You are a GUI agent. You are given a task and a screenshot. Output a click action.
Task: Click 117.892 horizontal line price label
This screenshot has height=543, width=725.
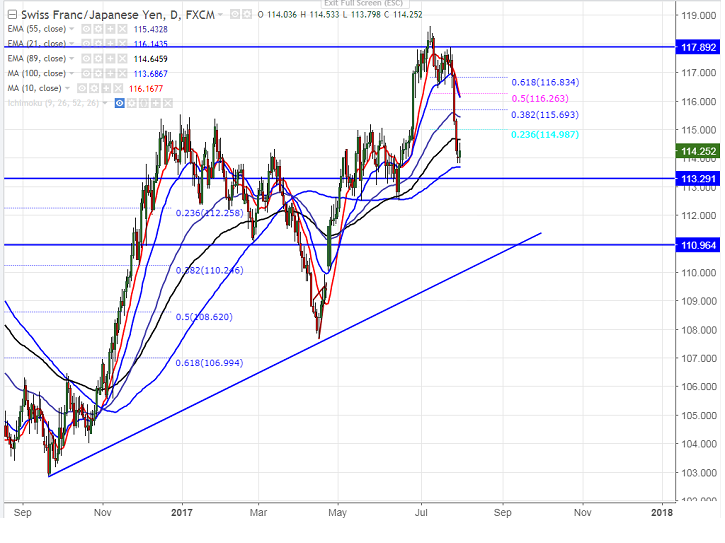698,47
